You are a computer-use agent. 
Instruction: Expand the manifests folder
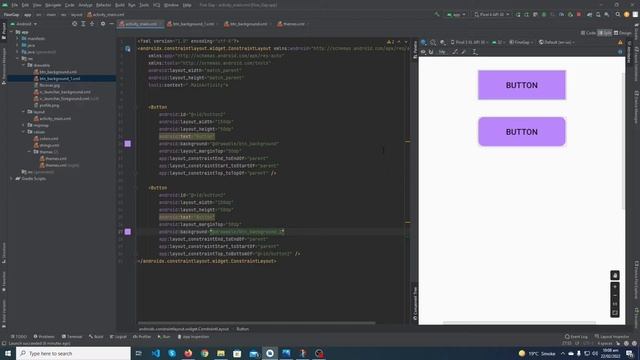tap(17, 38)
